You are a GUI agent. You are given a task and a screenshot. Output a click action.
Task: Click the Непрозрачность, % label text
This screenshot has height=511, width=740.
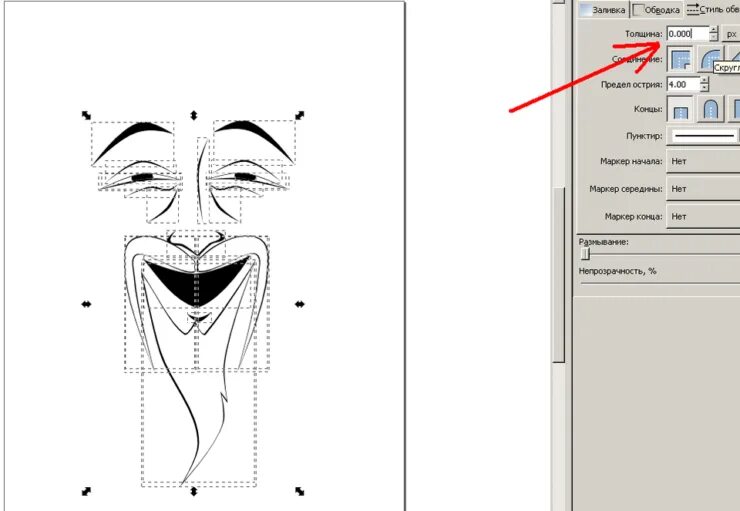pyautogui.click(x=617, y=271)
